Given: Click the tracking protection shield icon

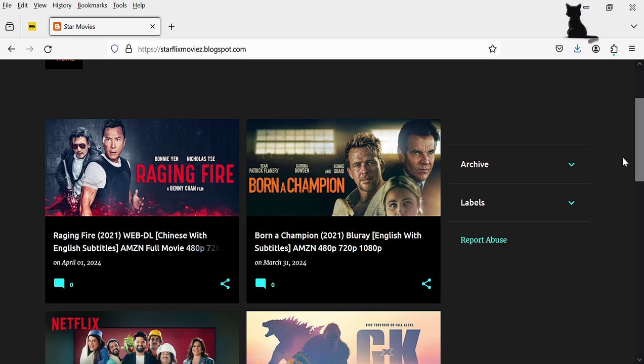Looking at the screenshot, I should tap(115, 49).
